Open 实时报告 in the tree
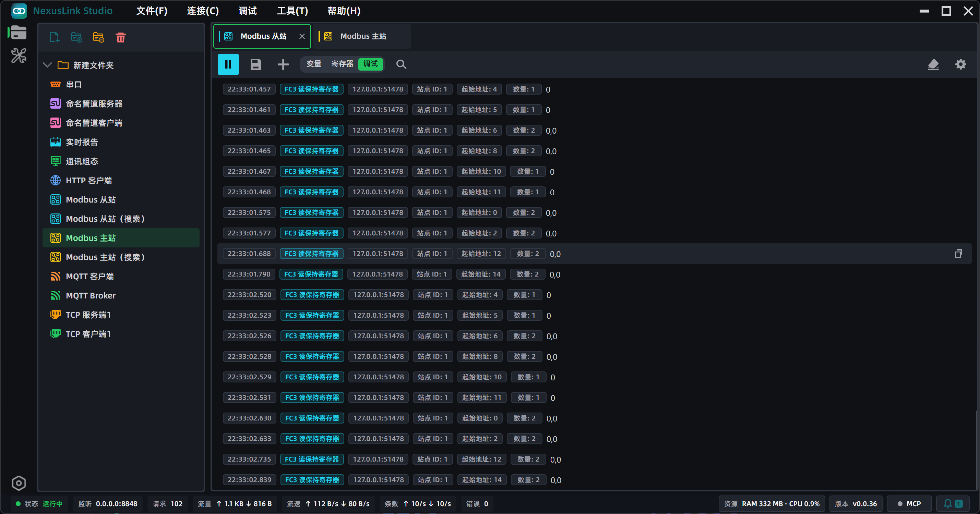The height and width of the screenshot is (514, 980). (x=121, y=142)
